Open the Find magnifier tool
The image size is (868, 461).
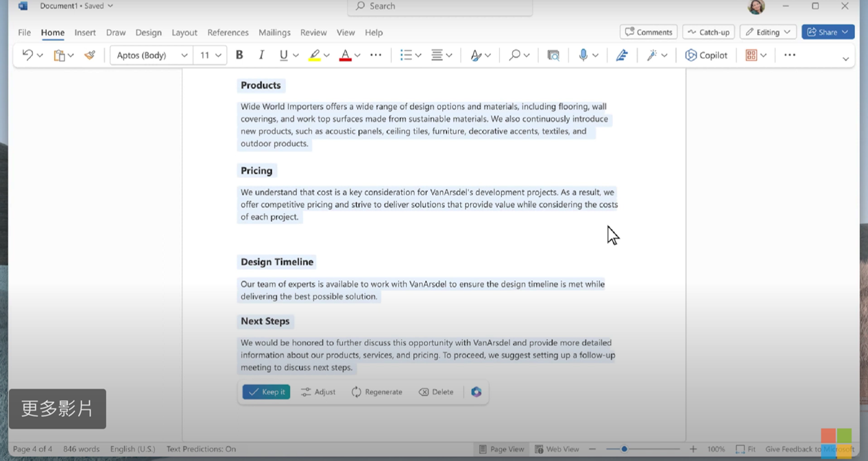pyautogui.click(x=514, y=55)
